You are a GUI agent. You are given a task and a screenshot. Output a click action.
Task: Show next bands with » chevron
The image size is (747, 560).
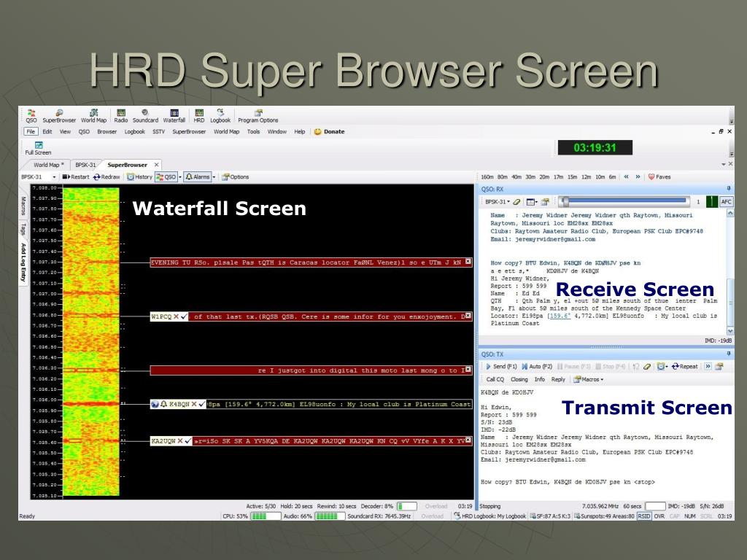[638, 176]
